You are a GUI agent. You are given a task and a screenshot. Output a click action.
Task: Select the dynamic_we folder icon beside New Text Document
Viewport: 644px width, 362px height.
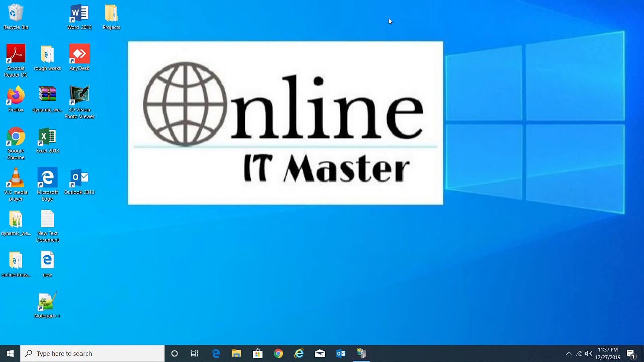point(16,223)
